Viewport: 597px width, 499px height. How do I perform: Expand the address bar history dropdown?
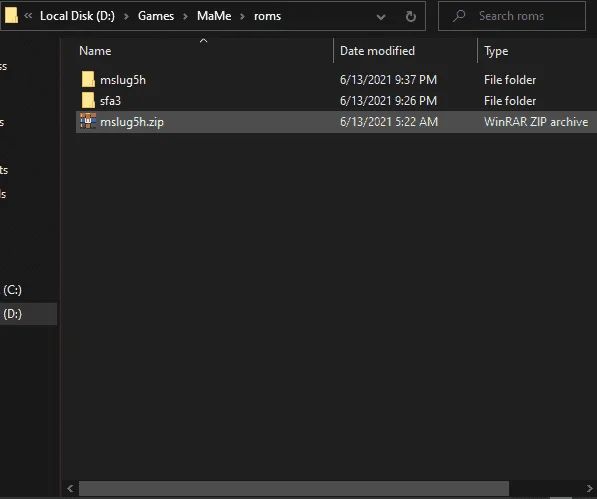381,17
